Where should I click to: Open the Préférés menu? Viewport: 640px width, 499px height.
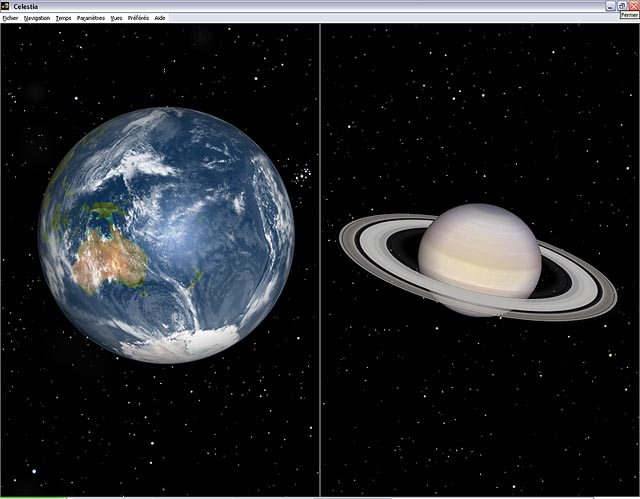[x=138, y=18]
